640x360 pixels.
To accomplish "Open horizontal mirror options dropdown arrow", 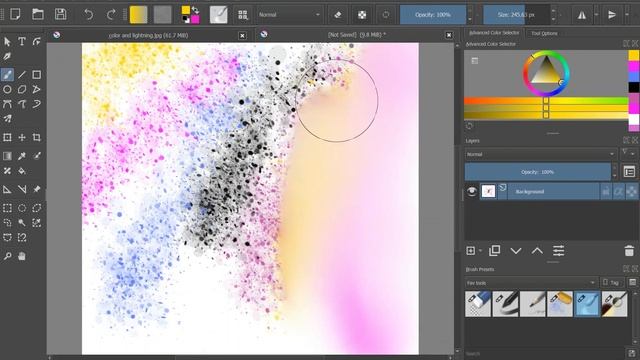I will click(x=596, y=15).
